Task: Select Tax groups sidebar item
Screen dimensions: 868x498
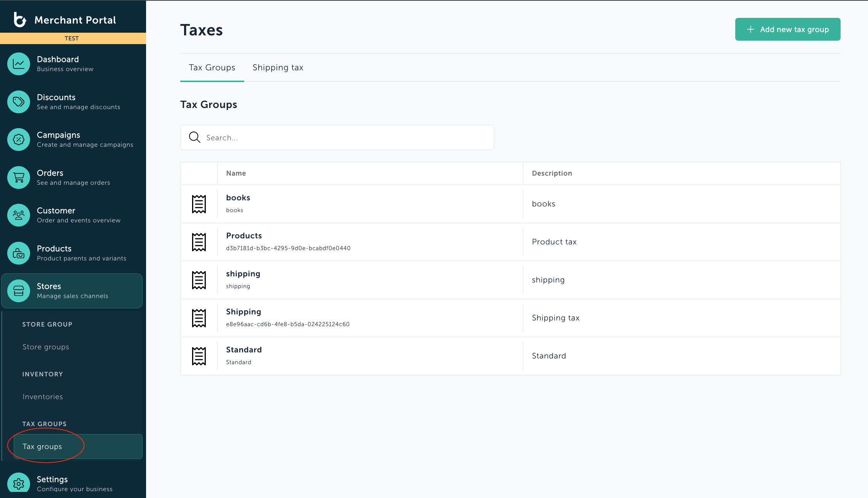Action: coord(78,446)
